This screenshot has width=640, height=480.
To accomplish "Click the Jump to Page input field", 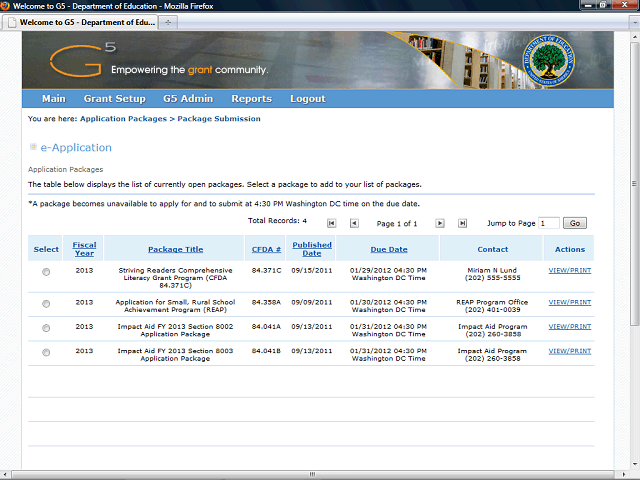I will tap(549, 223).
